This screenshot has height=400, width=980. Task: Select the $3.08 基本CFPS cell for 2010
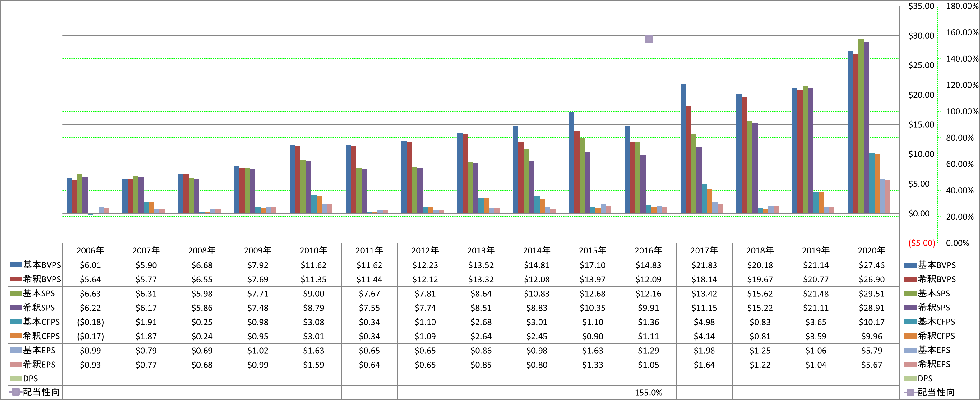tap(313, 322)
